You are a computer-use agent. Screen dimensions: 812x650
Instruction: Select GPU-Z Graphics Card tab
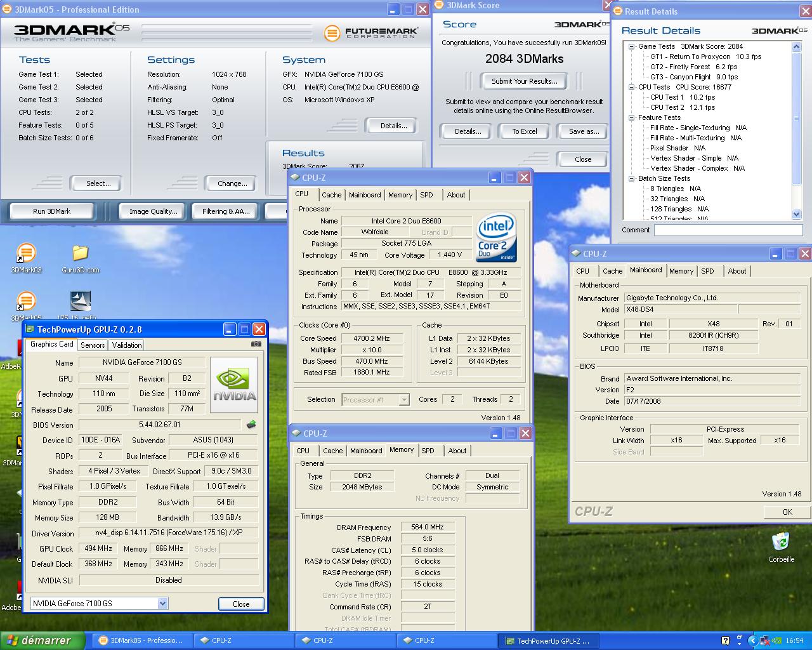[52, 344]
